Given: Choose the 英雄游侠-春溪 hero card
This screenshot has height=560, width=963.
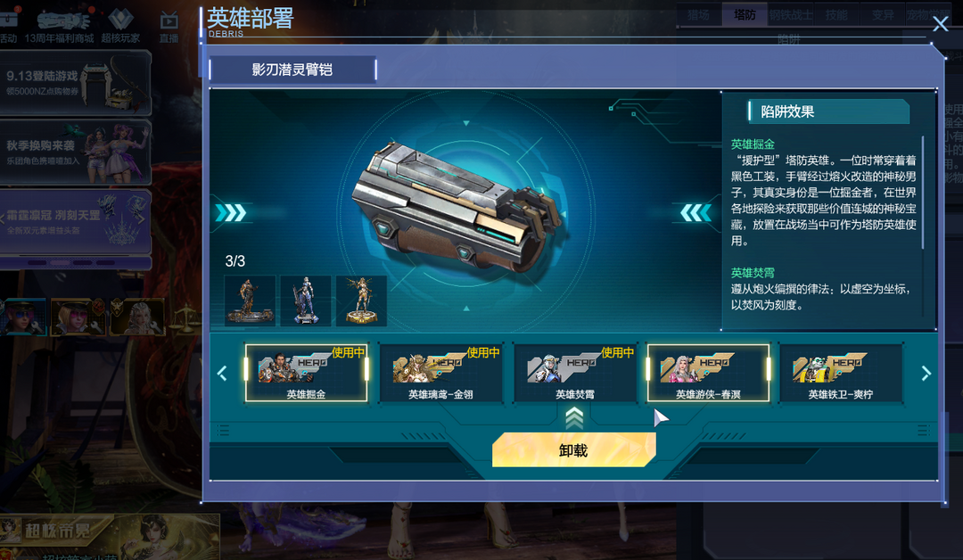Looking at the screenshot, I should click(708, 373).
